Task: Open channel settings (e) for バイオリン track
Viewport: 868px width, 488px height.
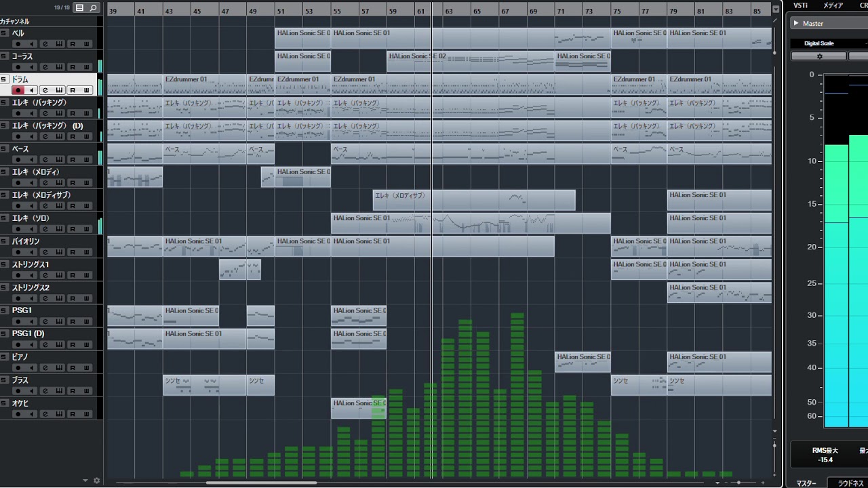Action: 46,251
